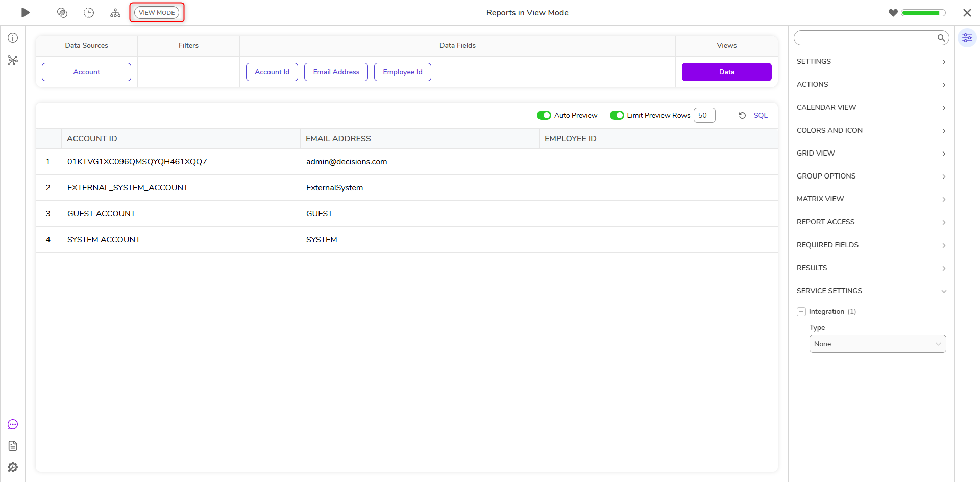Viewport: 980px width, 482px height.
Task: Sort by EMAIL ADDRESS column header
Action: point(420,139)
